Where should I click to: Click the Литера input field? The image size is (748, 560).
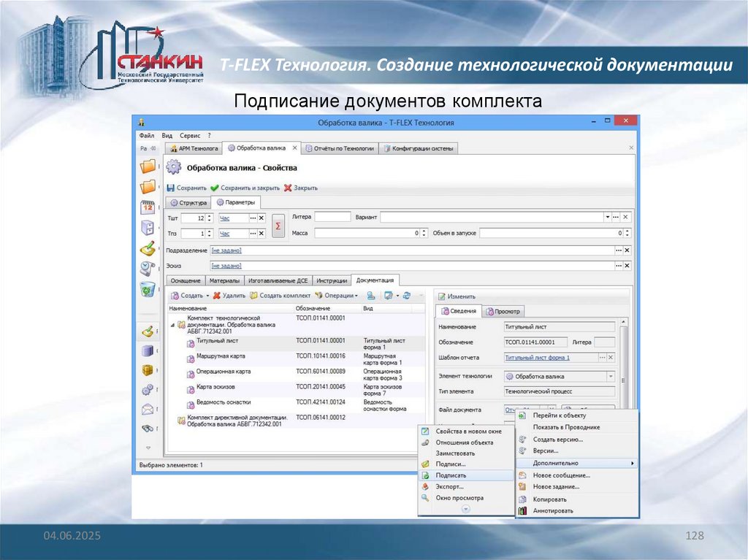332,217
